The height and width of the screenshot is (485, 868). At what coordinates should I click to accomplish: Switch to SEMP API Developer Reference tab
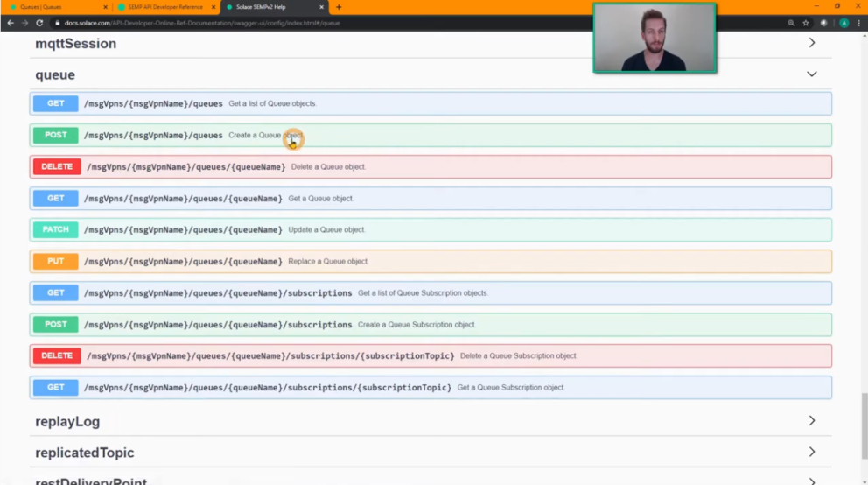(162, 7)
